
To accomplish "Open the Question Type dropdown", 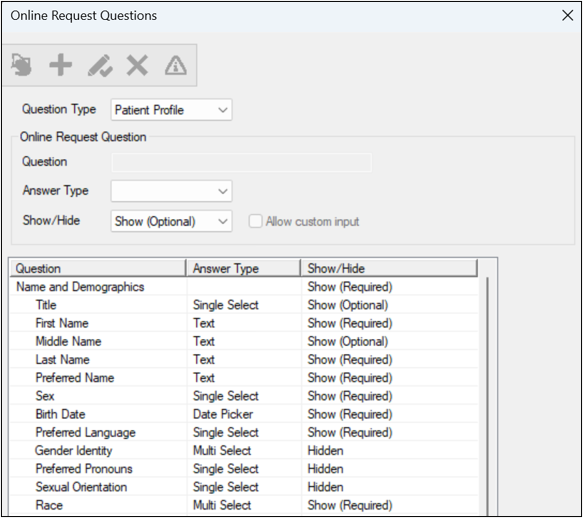I will [171, 110].
